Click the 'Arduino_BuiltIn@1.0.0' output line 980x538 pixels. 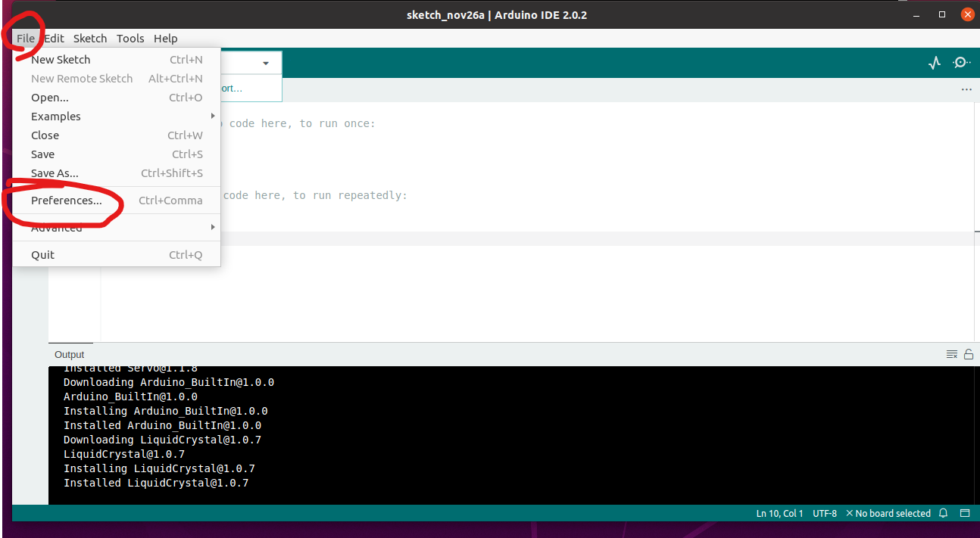[x=130, y=397]
